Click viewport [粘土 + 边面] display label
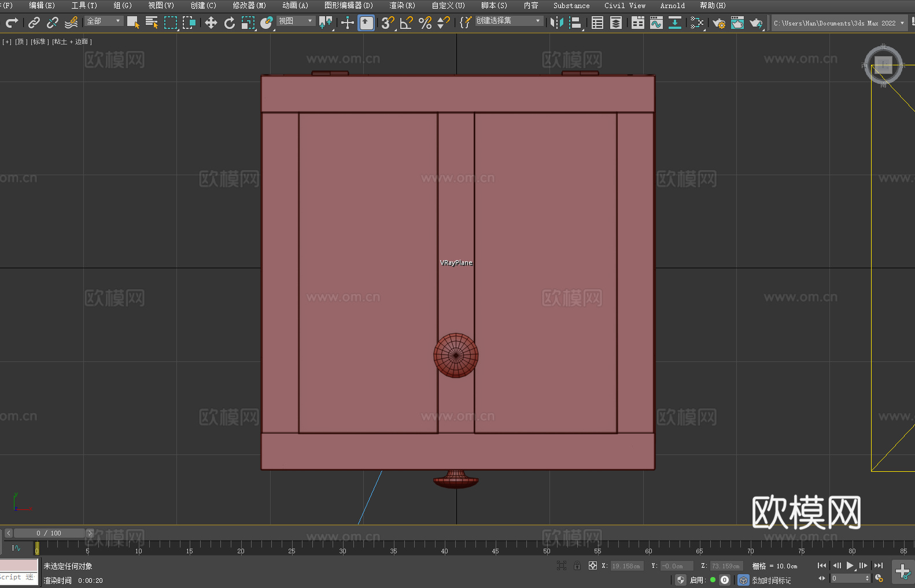This screenshot has width=915, height=588. point(72,42)
